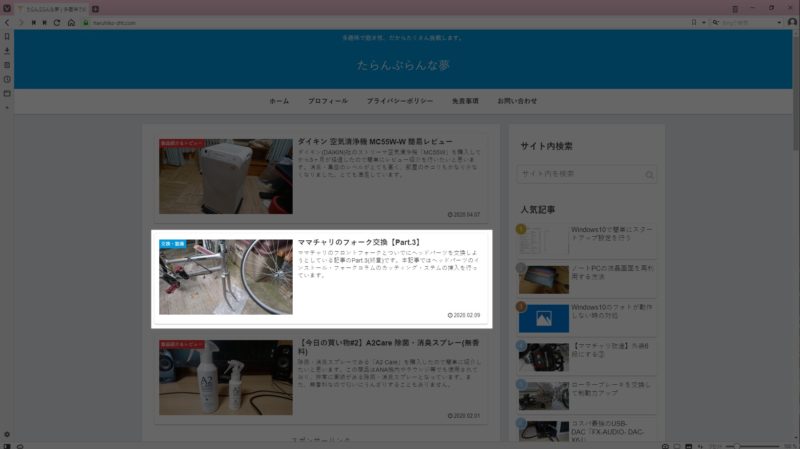Open the プロフィール menu item
The height and width of the screenshot is (449, 800).
[x=328, y=101]
